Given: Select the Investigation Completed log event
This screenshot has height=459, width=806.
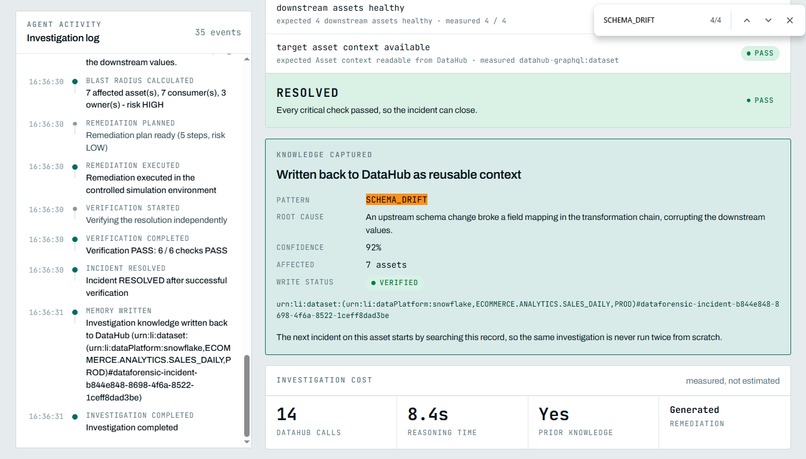Looking at the screenshot, I should [132, 421].
